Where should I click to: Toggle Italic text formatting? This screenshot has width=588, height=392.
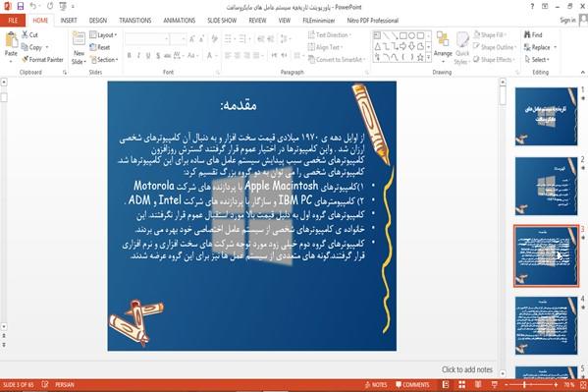click(x=138, y=55)
